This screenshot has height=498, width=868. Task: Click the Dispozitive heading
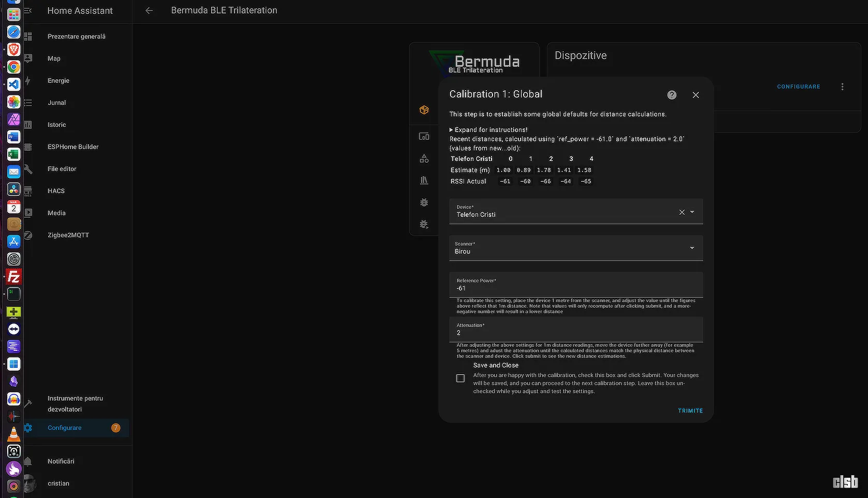point(581,55)
